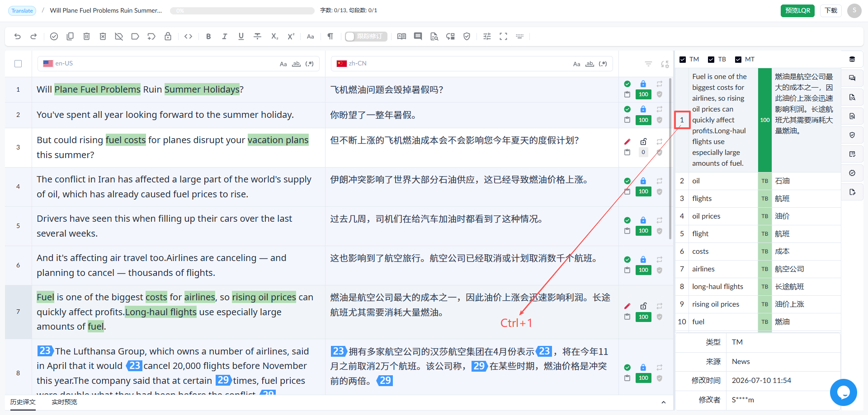Uncheck the TB checkbox

click(x=711, y=60)
